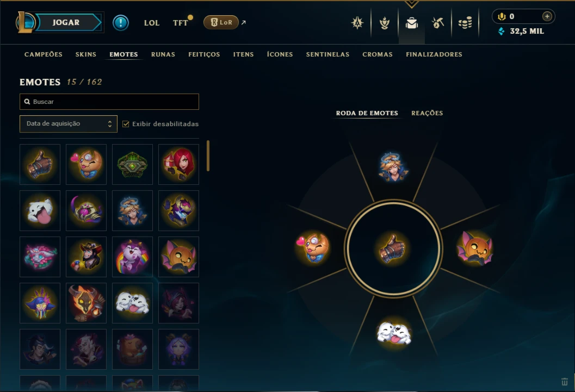575x392 pixels.
Task: Open the Cromas tab
Action: 378,54
